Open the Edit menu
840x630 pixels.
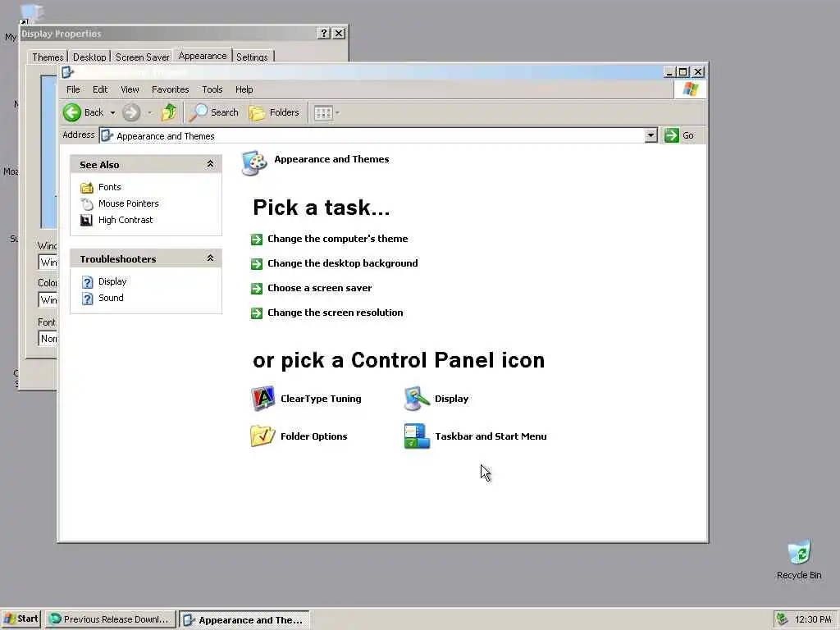[x=100, y=89]
